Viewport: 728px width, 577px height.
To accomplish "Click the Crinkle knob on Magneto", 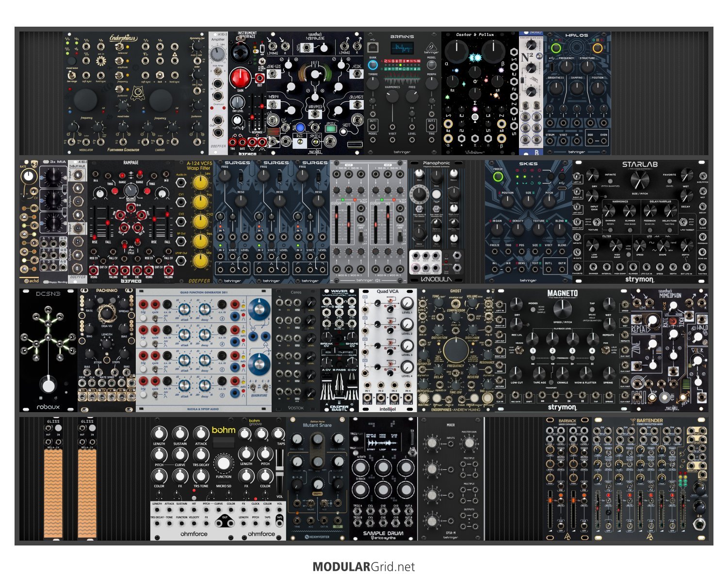I will [562, 373].
